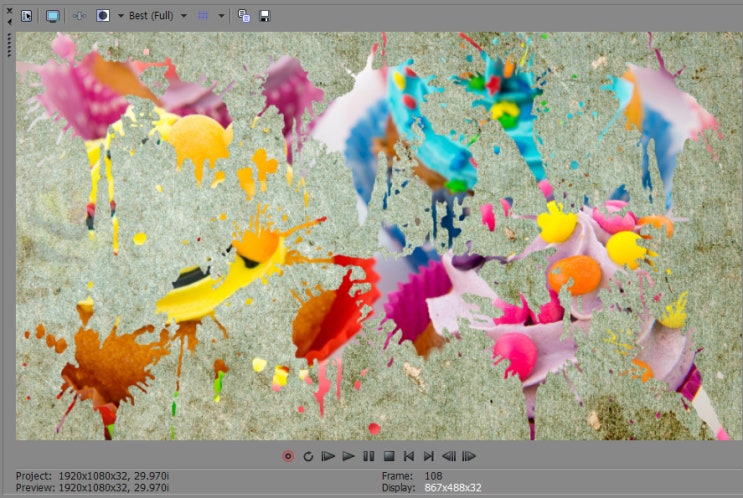Viewport: 743px width, 498px height.
Task: Click Play From Start button
Action: [x=328, y=456]
